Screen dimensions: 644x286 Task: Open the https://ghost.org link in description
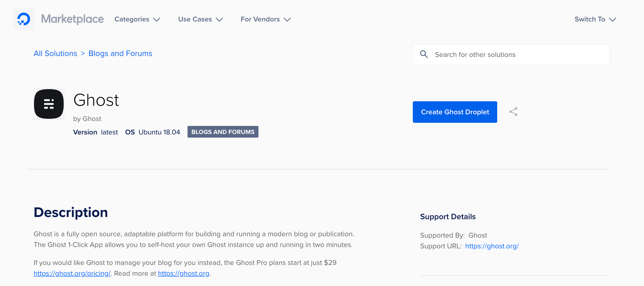coord(184,273)
